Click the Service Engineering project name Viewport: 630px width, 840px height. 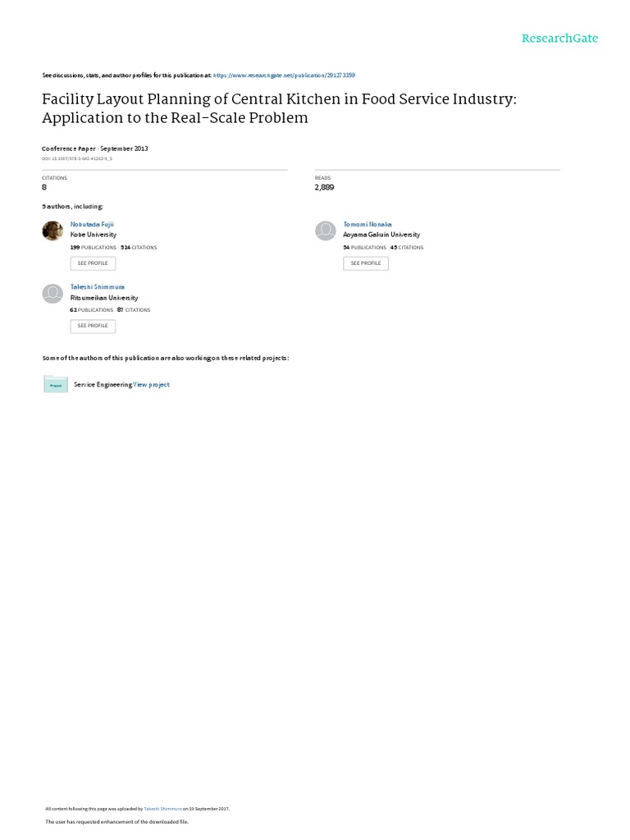click(x=103, y=384)
